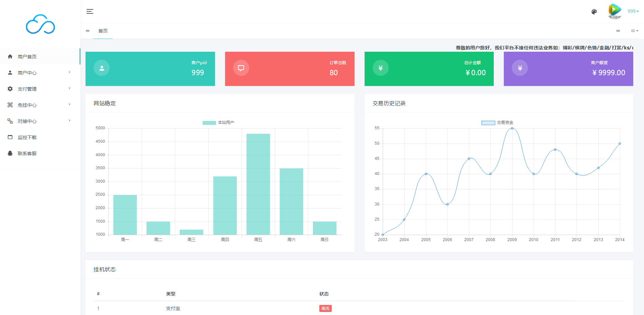Open the theme palette icon
The width and height of the screenshot is (644, 315).
594,12
